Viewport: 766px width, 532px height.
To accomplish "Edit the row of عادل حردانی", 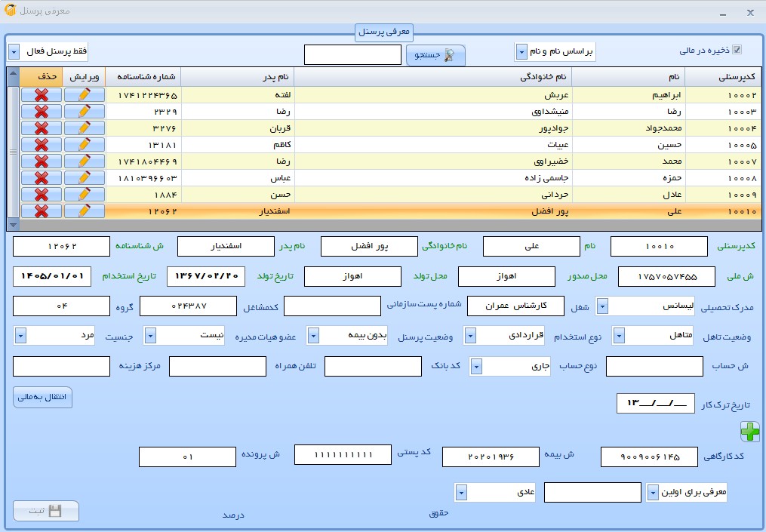I will [x=84, y=195].
